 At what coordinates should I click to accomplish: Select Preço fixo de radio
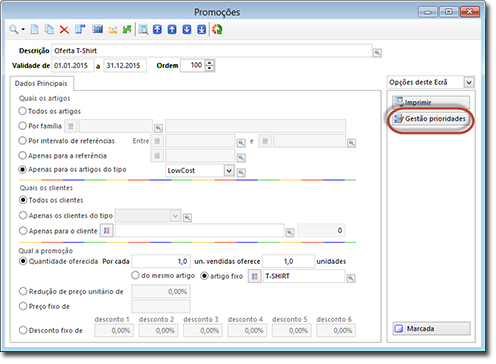(23, 306)
